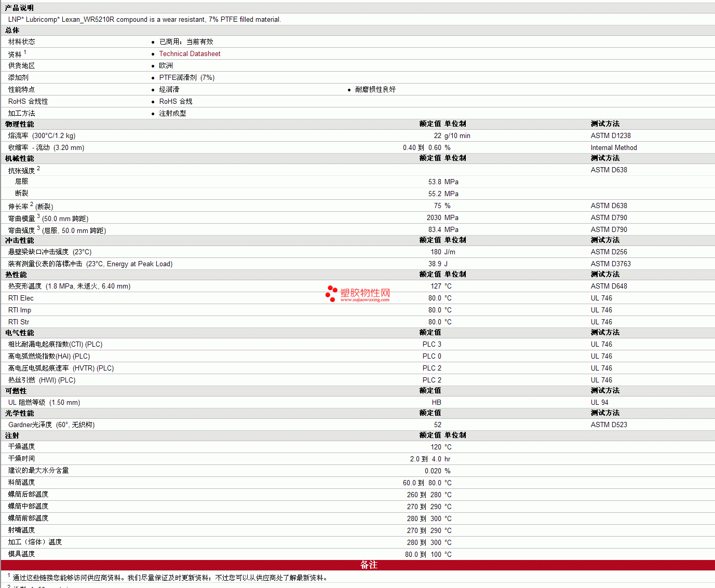
Task: Click the 干燥时间 row label
Action: pos(21,458)
